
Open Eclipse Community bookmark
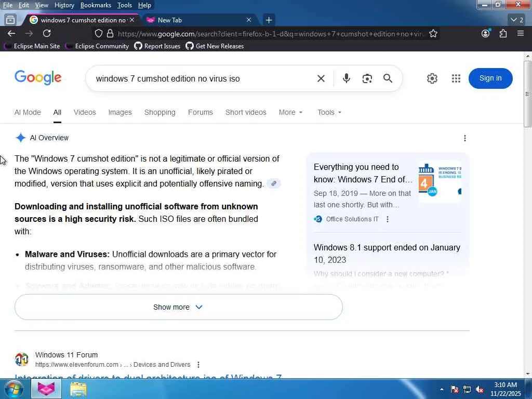point(97,46)
